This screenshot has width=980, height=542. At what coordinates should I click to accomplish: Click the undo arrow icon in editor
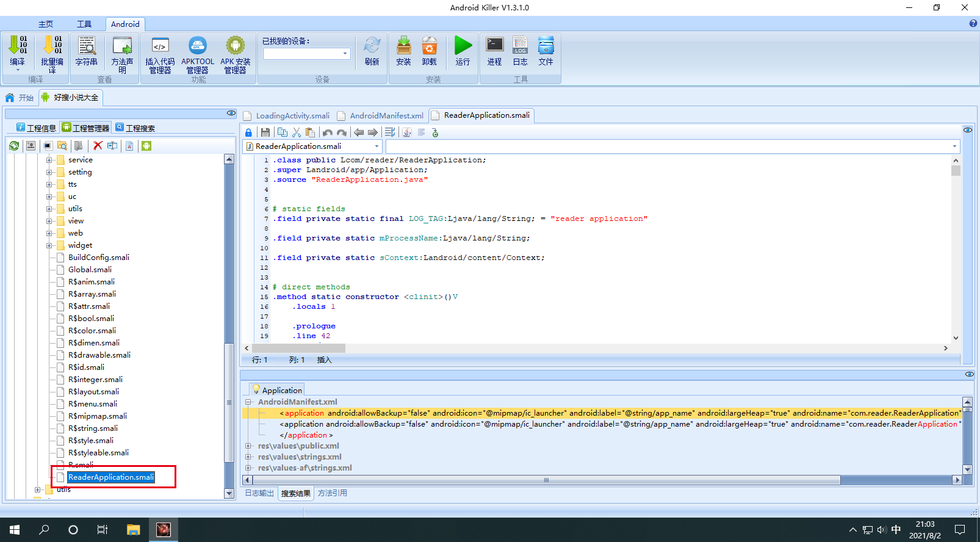click(328, 132)
